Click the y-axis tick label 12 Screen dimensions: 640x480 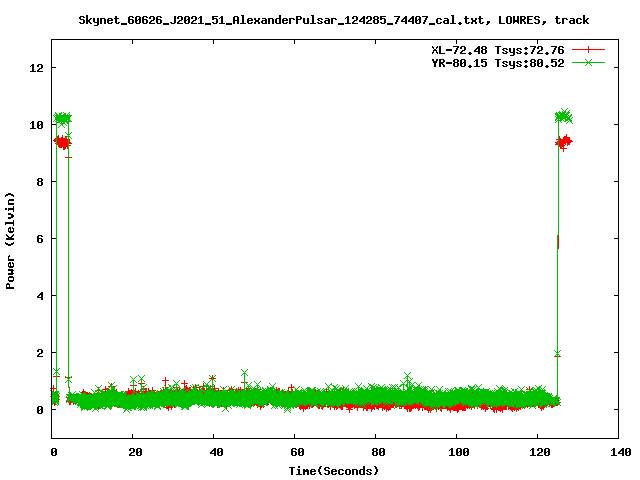click(x=36, y=67)
